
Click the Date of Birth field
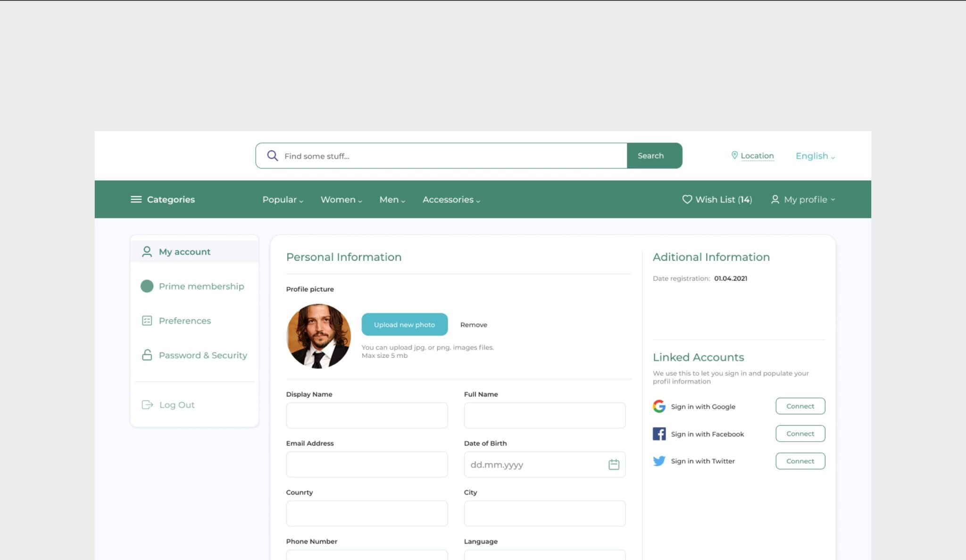click(x=544, y=464)
